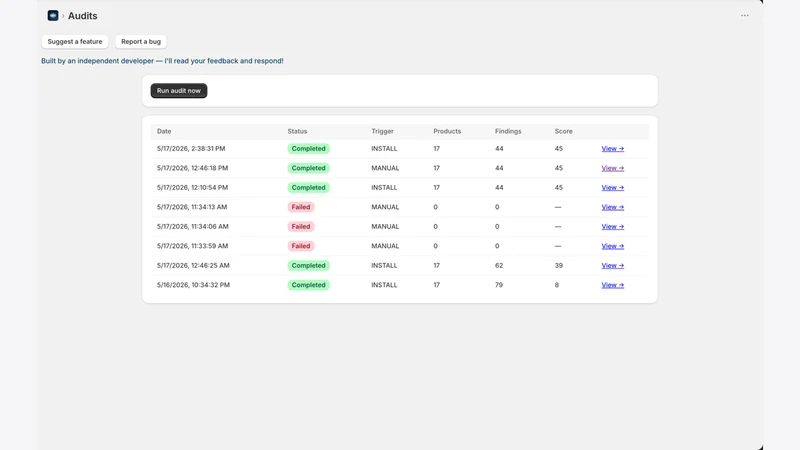Click the Products column header
The width and height of the screenshot is (800, 450).
(447, 131)
